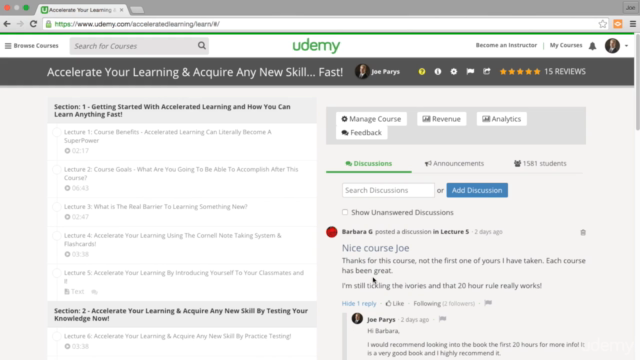Toggle Show Unanswered Discussions checkbox
This screenshot has width=640, height=360.
click(345, 212)
